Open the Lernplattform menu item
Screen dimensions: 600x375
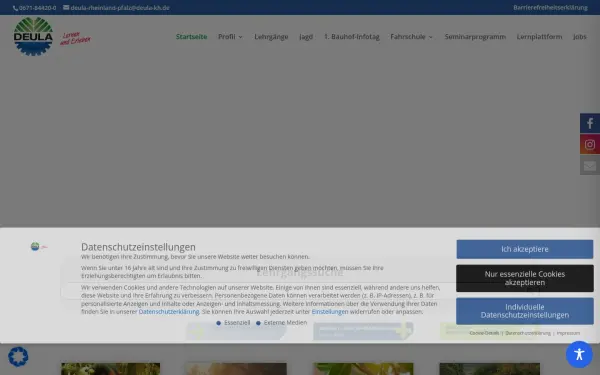pyautogui.click(x=539, y=37)
